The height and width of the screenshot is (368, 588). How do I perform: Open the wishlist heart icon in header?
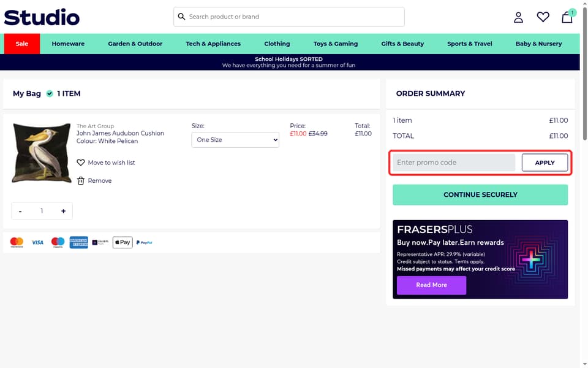[x=543, y=17]
